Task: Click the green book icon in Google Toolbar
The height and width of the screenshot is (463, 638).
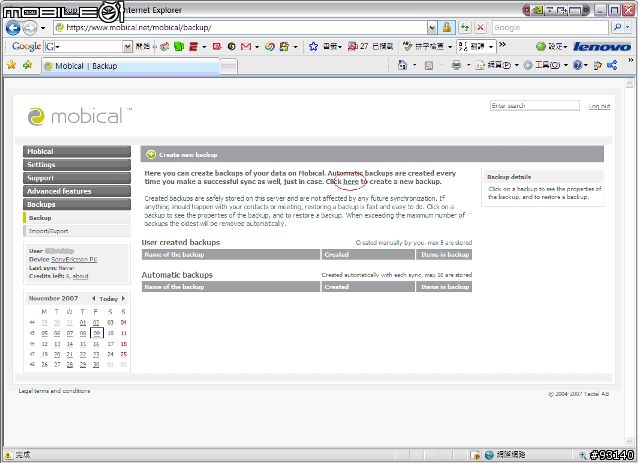Action: [179, 46]
